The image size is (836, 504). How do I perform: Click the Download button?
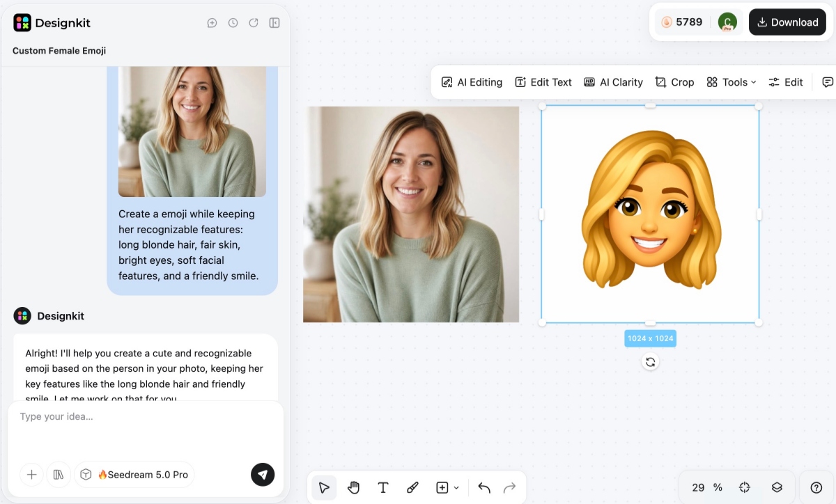click(787, 22)
